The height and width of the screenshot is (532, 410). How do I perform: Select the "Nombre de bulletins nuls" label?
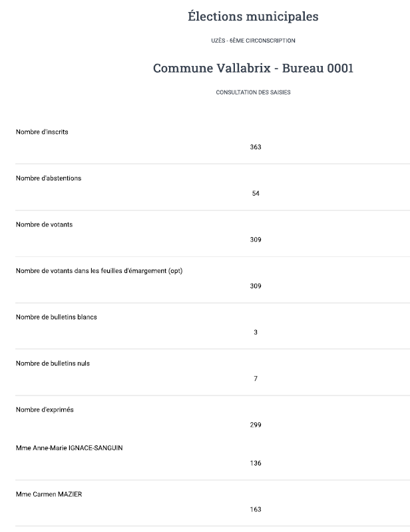tap(53, 364)
